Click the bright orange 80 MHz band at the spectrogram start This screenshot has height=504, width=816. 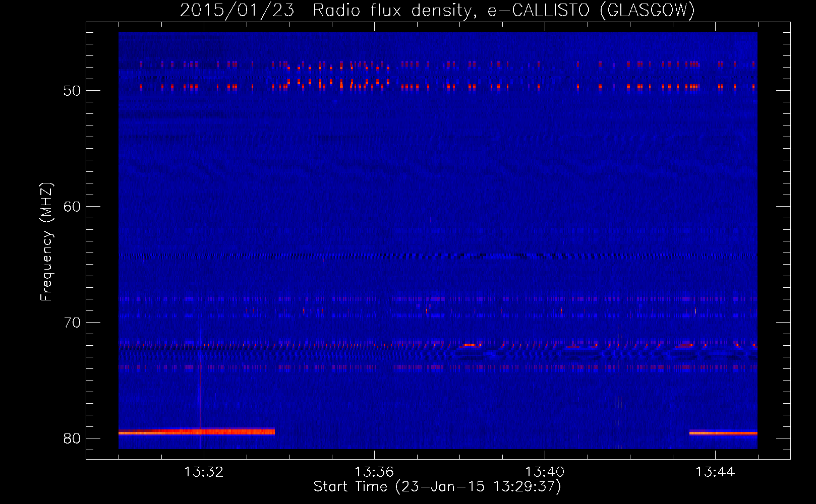(197, 431)
